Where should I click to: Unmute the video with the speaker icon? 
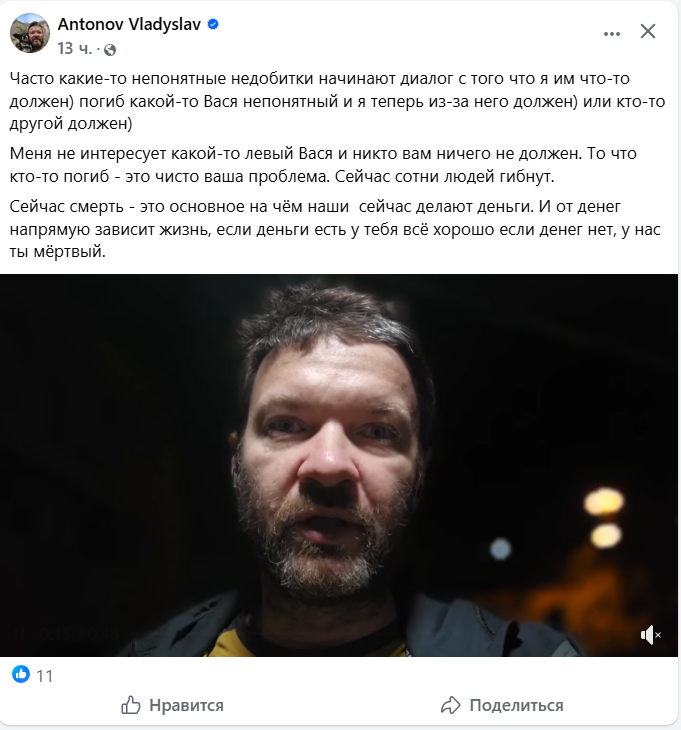(650, 635)
